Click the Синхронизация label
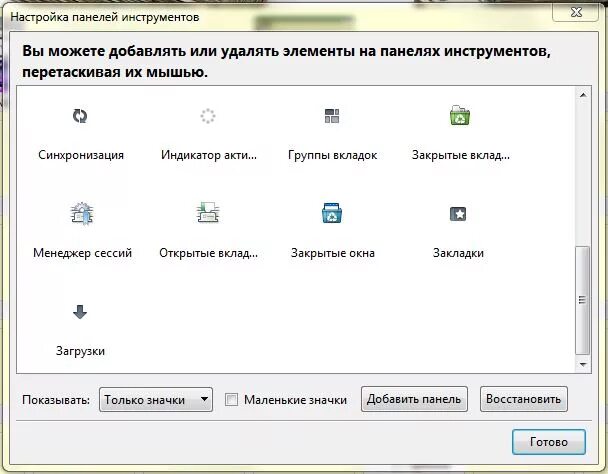 click(x=81, y=155)
